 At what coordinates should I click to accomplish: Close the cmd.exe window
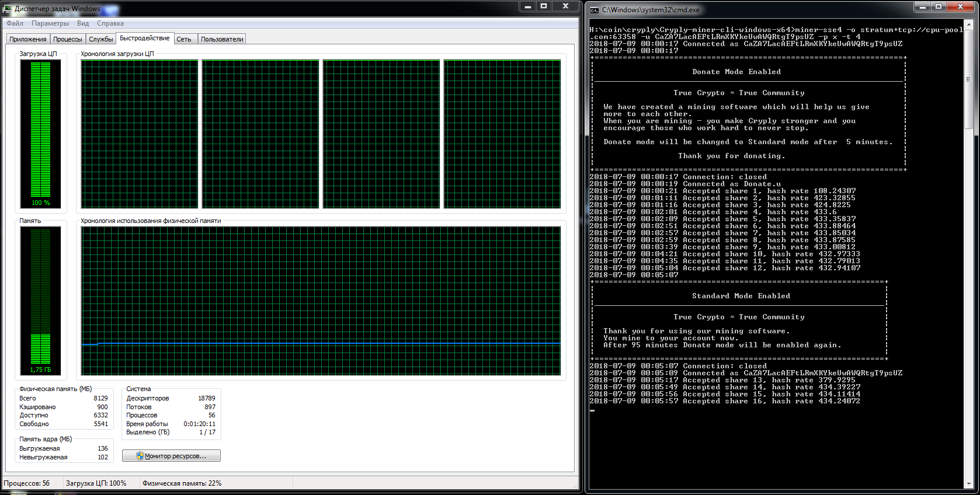point(960,7)
